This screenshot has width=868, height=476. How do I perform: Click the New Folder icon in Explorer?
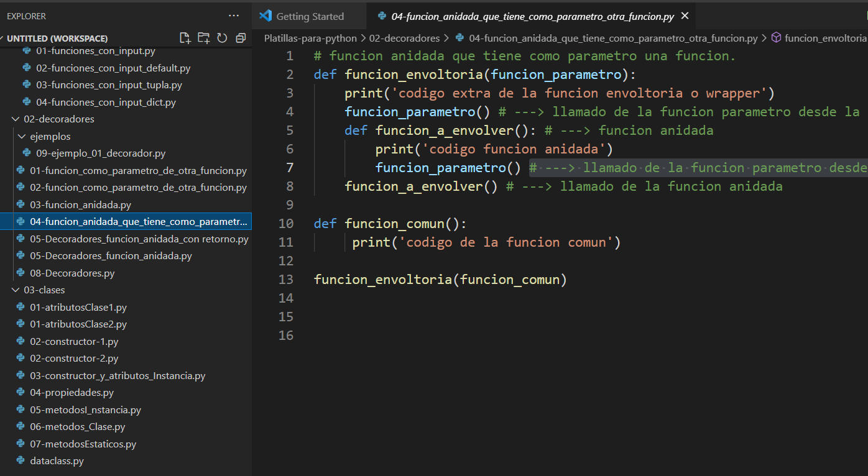tap(203, 39)
